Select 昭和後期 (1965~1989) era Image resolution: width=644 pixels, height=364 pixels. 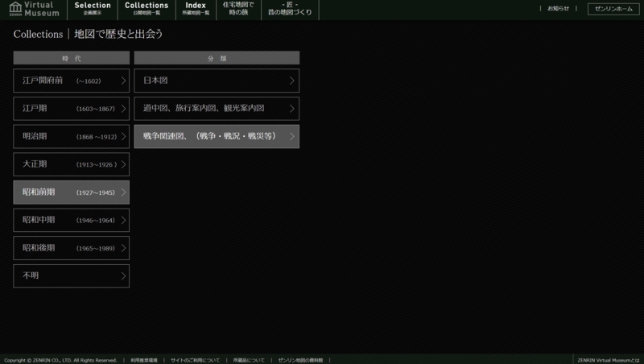(x=71, y=248)
